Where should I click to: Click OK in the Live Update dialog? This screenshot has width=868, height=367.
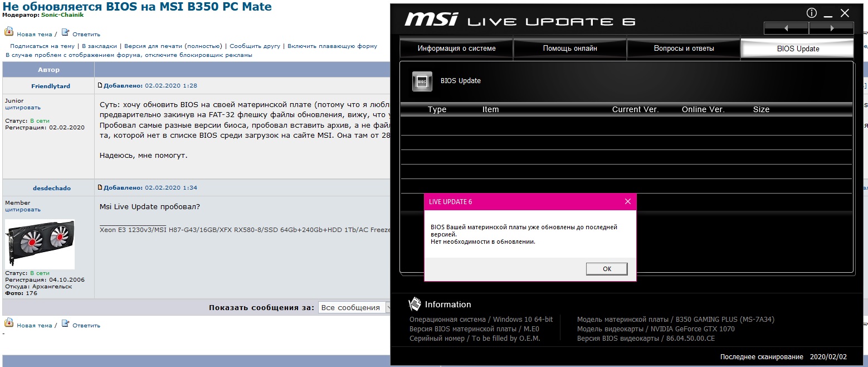click(607, 269)
